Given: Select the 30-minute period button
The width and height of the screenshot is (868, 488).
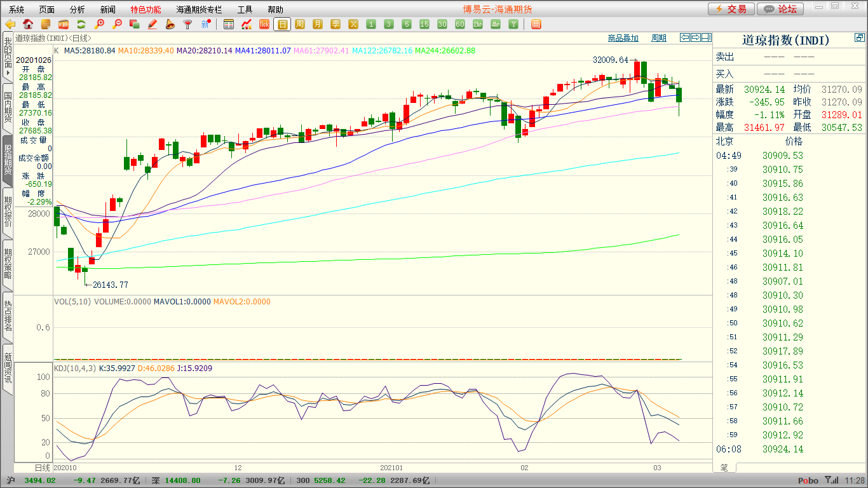Looking at the screenshot, I should [x=442, y=24].
